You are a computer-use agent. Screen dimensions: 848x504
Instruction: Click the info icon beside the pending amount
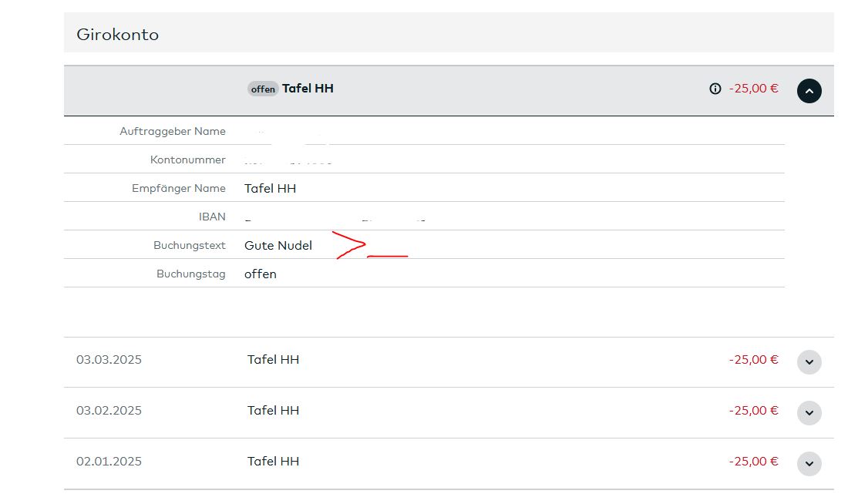[x=715, y=89]
